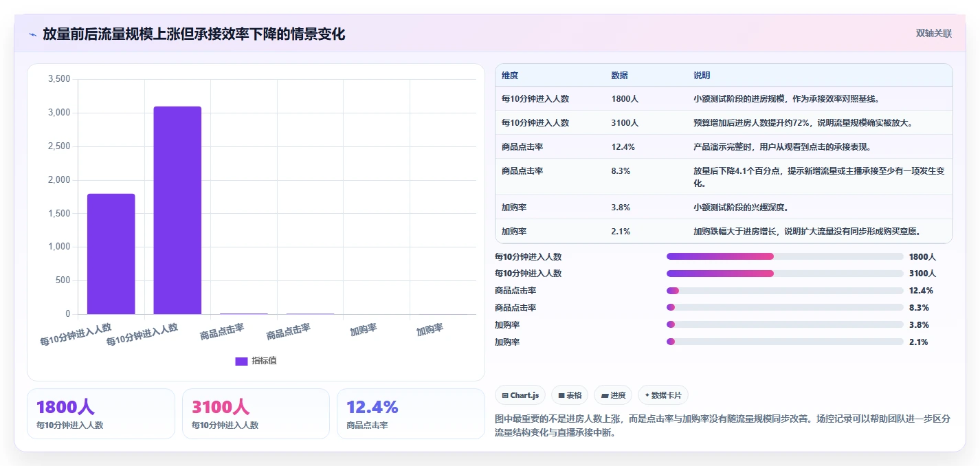This screenshot has width=980, height=466.
Task: Click the 3,500 y-axis tick label
Action: pyautogui.click(x=59, y=79)
